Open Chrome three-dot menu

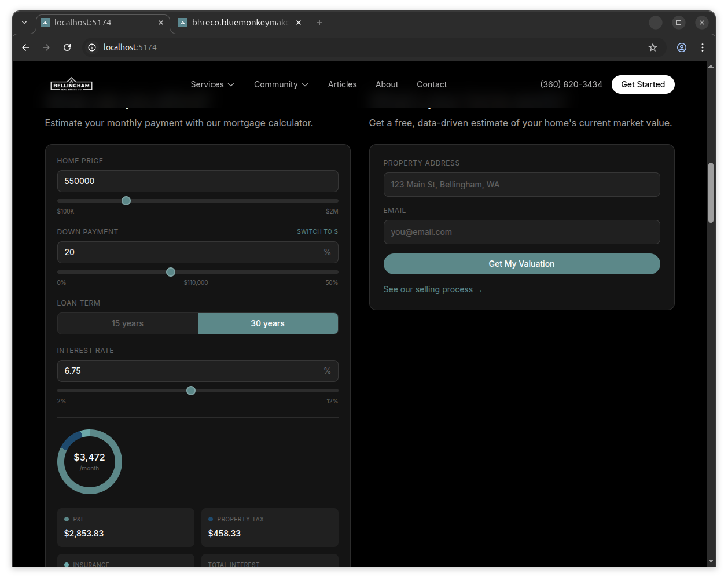(703, 47)
